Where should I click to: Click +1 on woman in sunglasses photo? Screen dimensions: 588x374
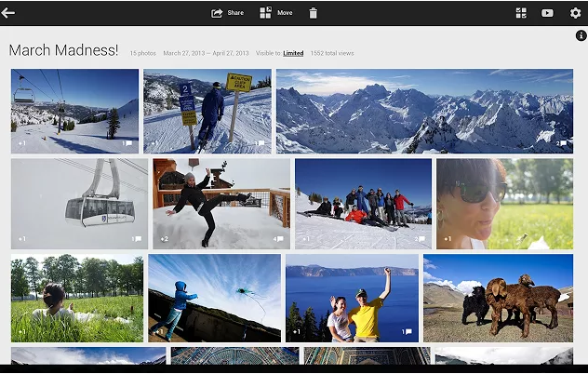447,239
